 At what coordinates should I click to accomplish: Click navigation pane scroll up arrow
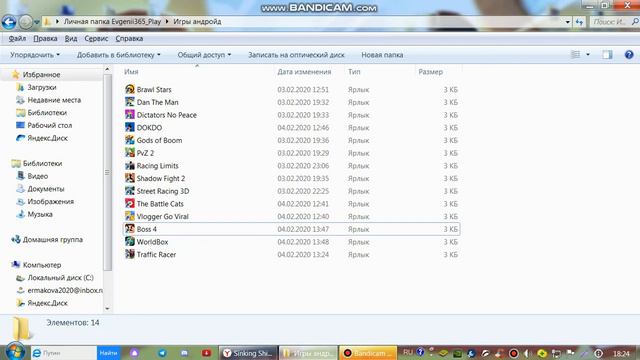pyautogui.click(x=107, y=69)
